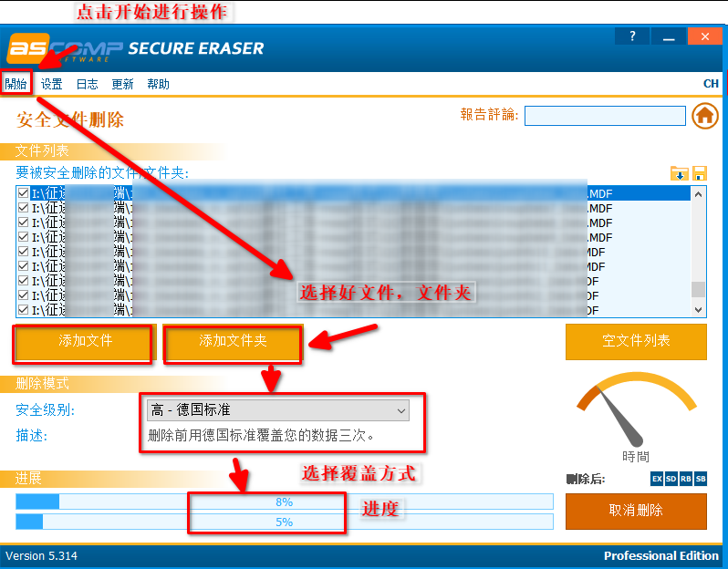Open the 安全级别 security level dropdown
The height and width of the screenshot is (569, 728).
(277, 410)
